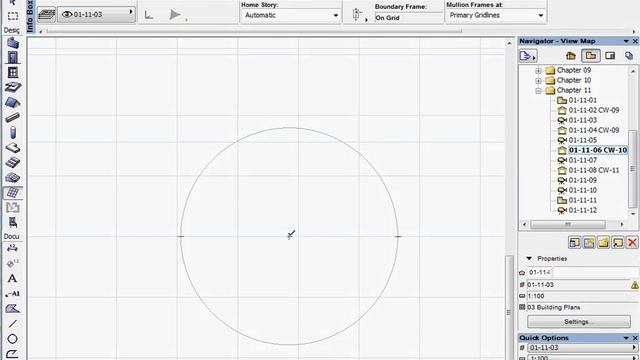Image resolution: width=640 pixels, height=360 pixels.
Task: Select the Text tool
Action: tap(13, 278)
